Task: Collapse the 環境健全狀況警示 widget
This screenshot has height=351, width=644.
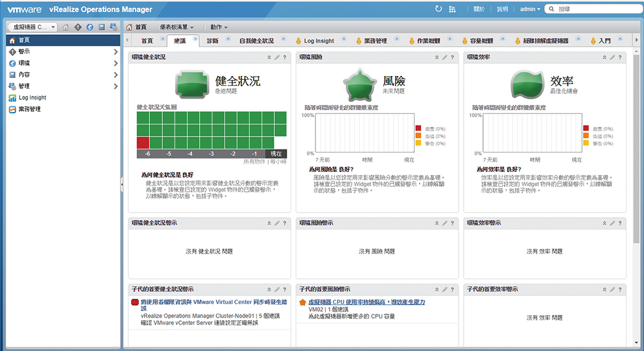Action: coord(269,223)
